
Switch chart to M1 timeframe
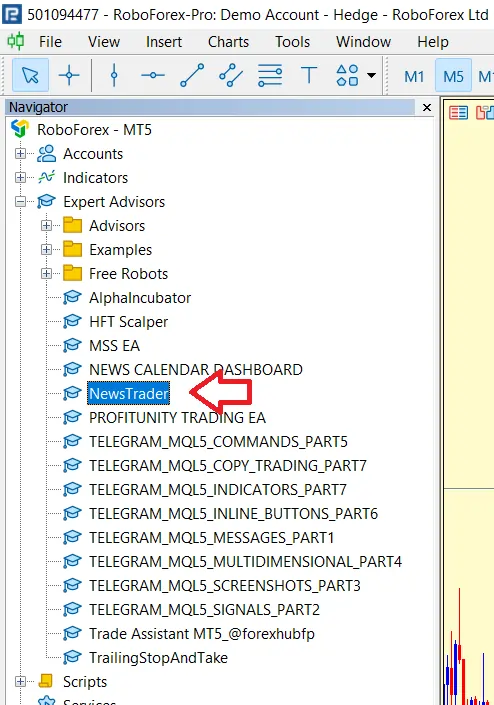click(414, 76)
